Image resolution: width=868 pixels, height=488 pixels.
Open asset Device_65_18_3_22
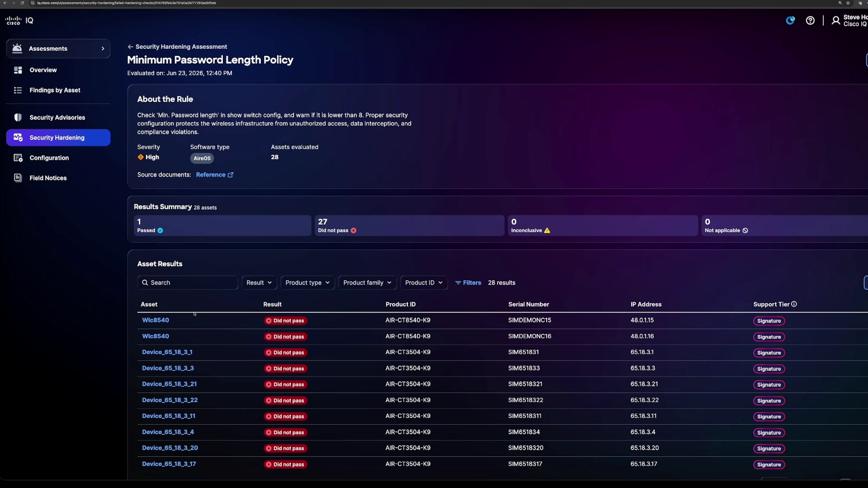coord(170,400)
